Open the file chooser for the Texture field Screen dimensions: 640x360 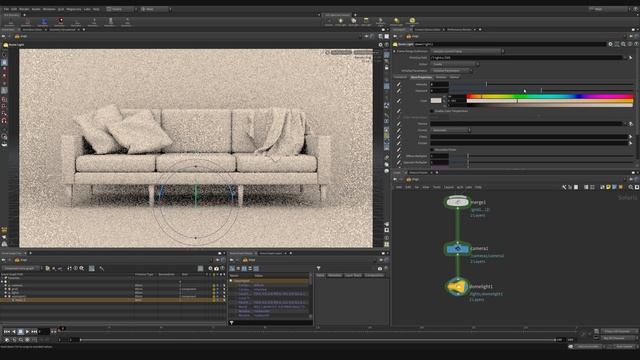[630, 124]
